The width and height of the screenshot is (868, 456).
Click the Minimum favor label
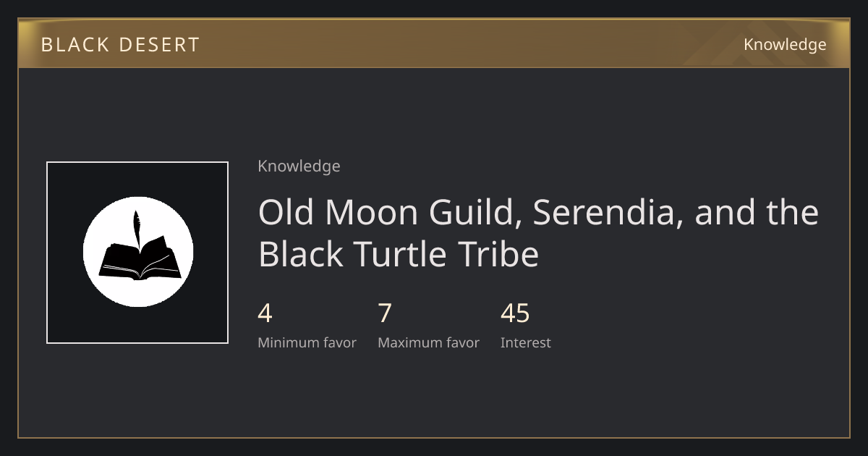click(x=307, y=342)
